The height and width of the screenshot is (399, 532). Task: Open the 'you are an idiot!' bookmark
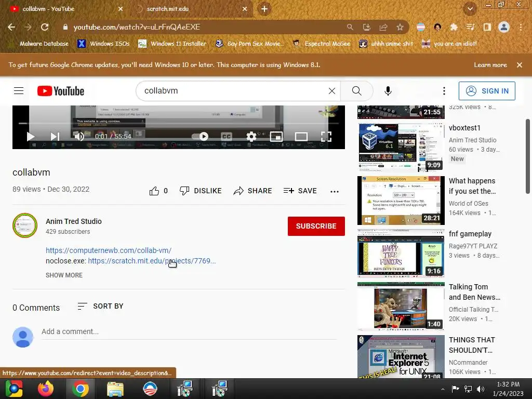point(449,44)
